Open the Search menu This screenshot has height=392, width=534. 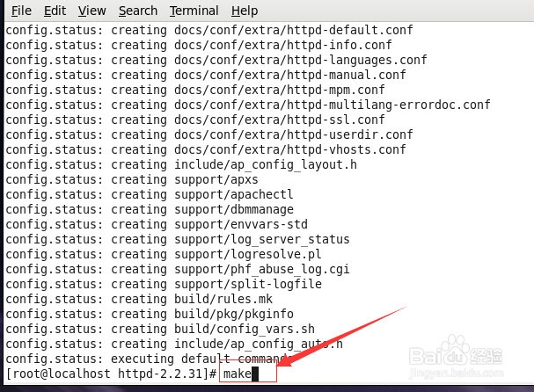[138, 11]
